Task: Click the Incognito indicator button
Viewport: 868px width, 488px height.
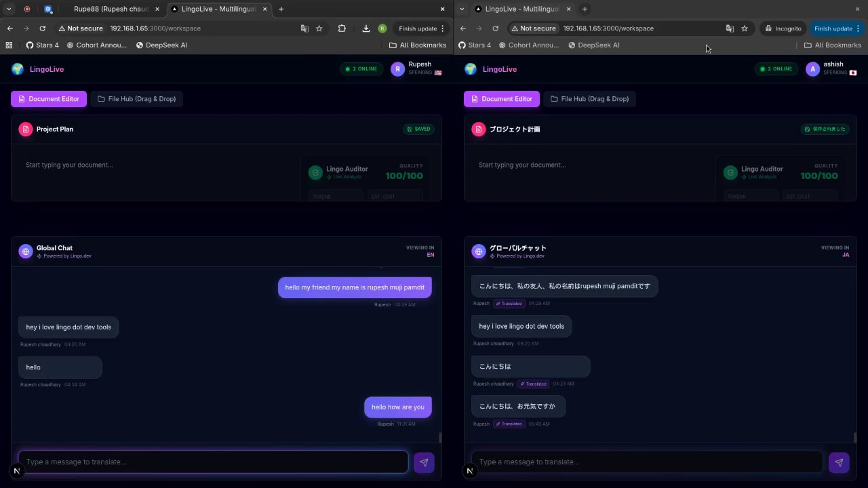Action: click(783, 28)
